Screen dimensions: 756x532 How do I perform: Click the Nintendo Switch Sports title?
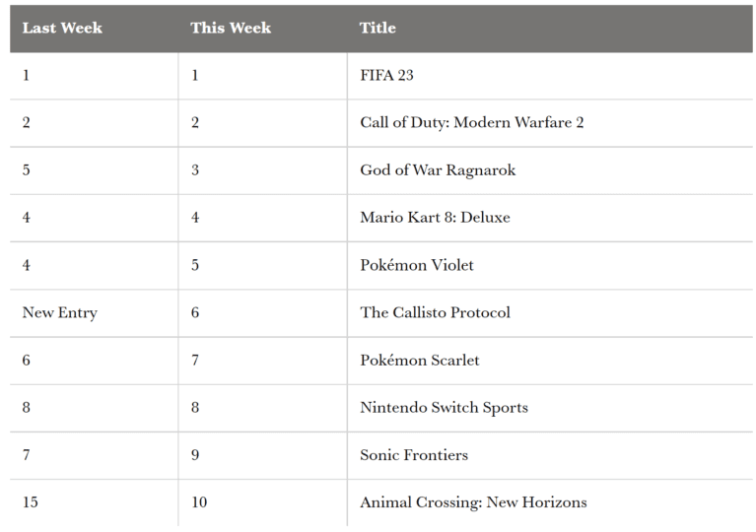point(445,408)
